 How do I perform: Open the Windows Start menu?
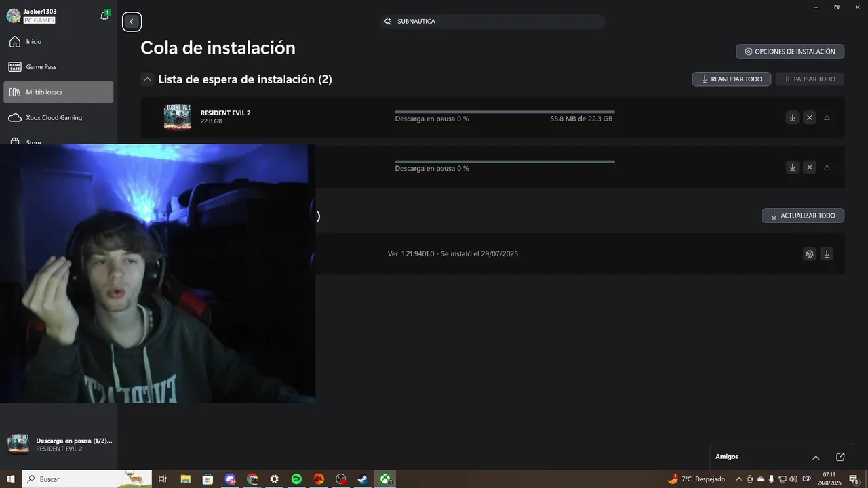11,479
